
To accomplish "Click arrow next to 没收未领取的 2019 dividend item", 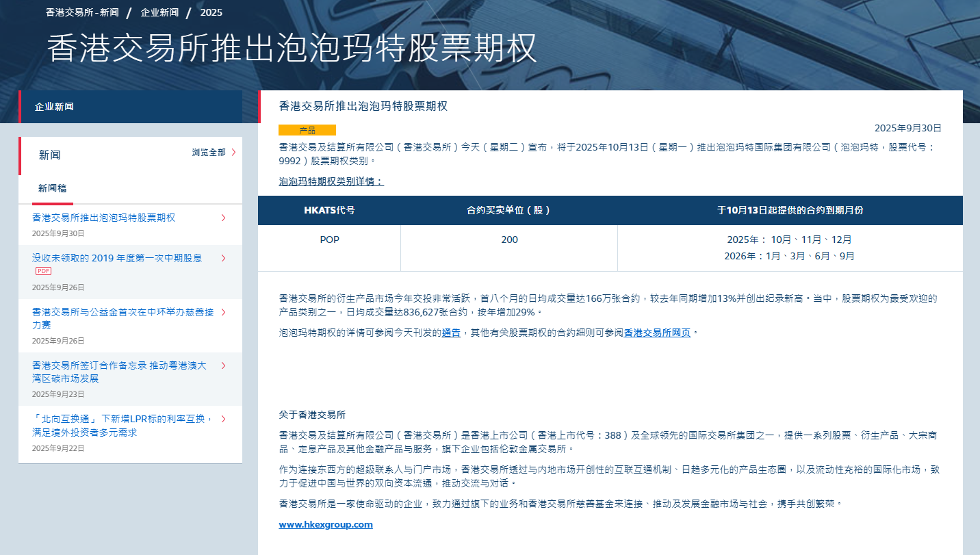I will (223, 258).
